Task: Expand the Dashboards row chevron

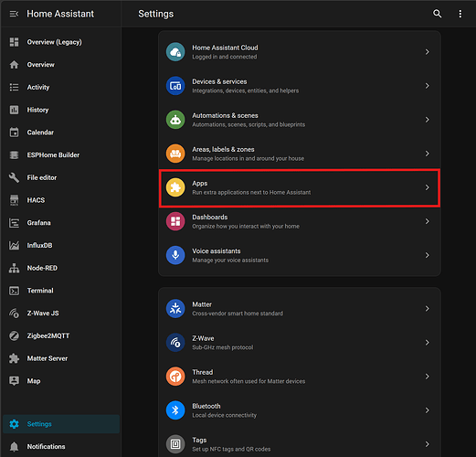Action: [x=428, y=221]
